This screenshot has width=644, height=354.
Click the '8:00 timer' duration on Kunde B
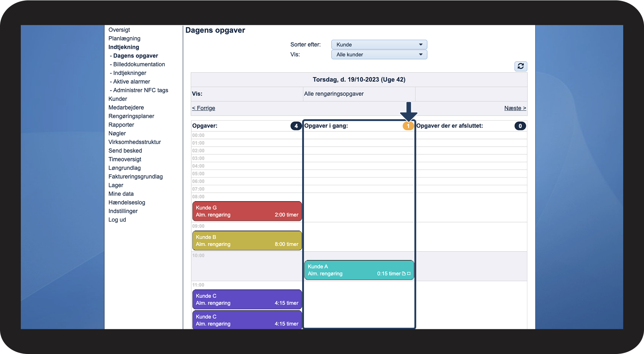tap(286, 244)
